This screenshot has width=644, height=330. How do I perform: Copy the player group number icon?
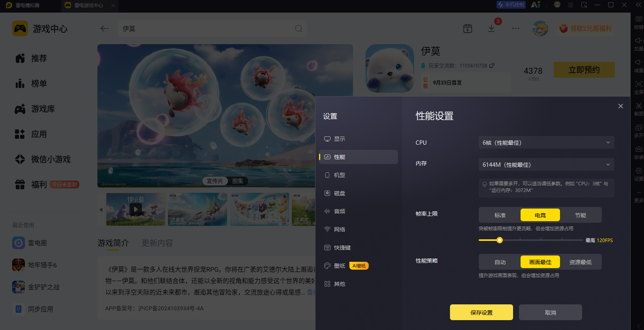click(x=492, y=65)
